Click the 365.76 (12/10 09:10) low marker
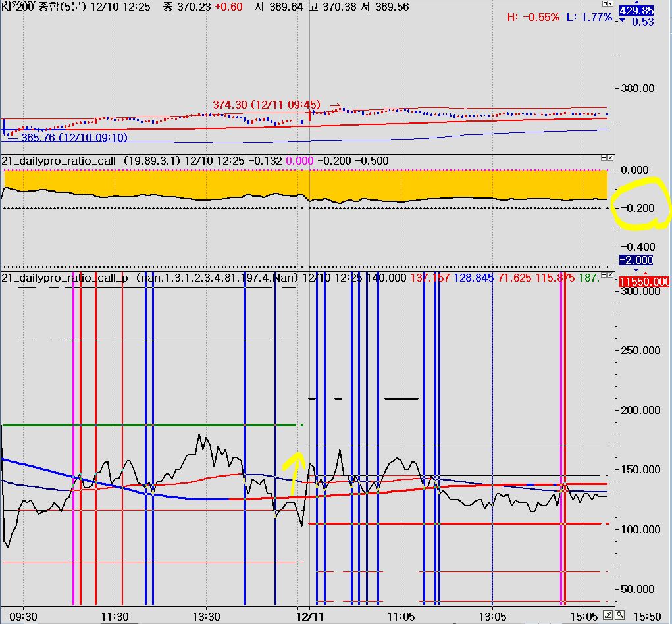 (74, 137)
